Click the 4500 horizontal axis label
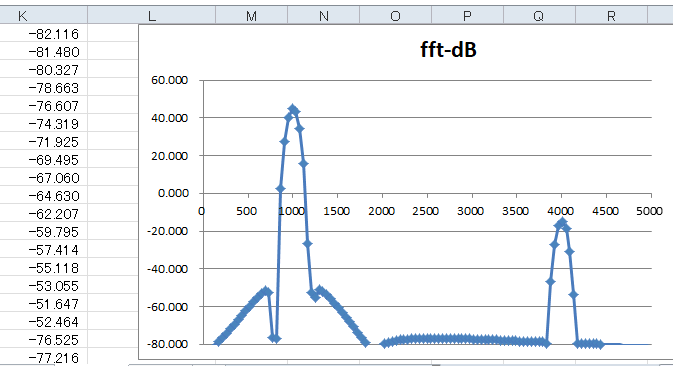The image size is (673, 366). coord(605,211)
